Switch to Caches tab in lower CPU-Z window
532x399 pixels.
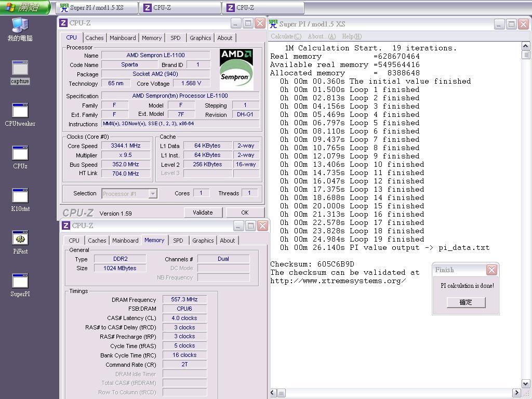coord(97,241)
